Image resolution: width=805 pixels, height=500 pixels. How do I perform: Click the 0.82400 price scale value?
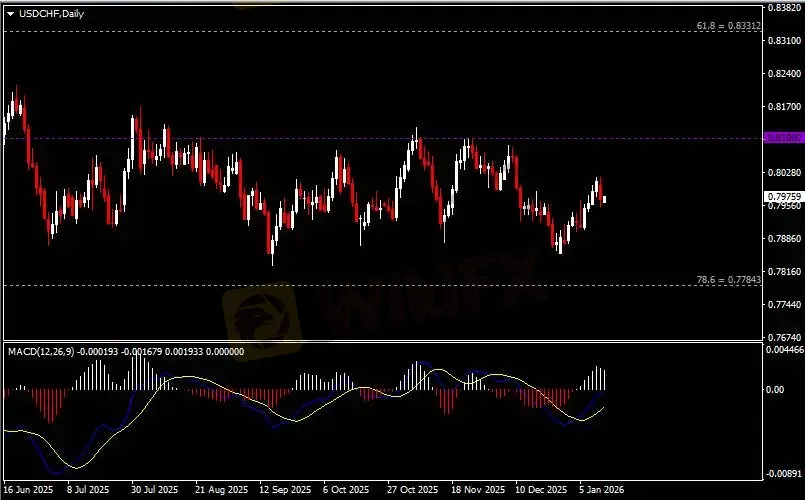pyautogui.click(x=784, y=73)
